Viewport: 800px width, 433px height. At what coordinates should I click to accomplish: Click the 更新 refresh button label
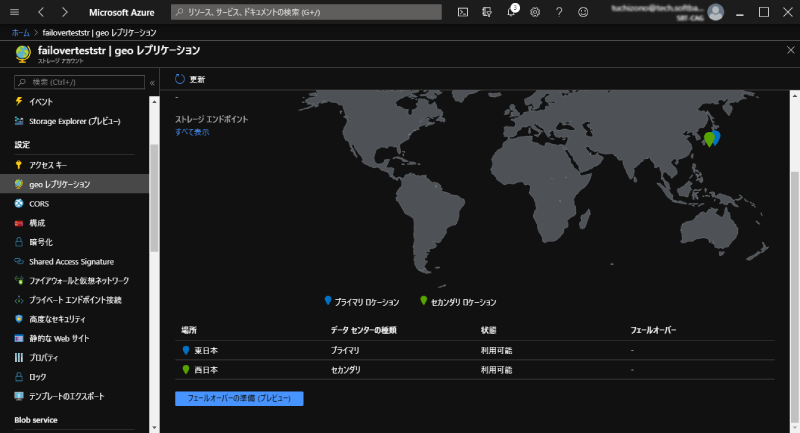click(x=197, y=79)
